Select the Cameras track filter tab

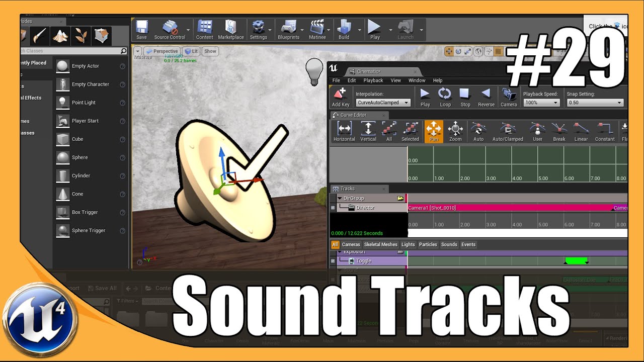pos(351,244)
